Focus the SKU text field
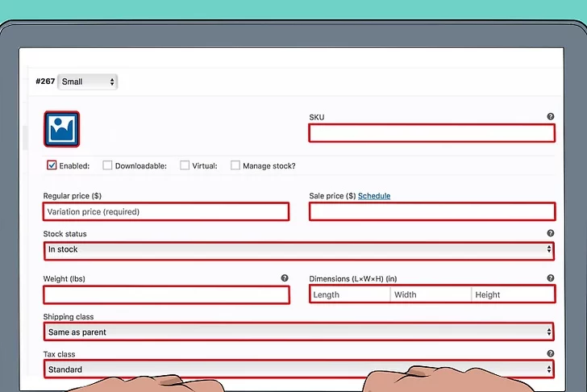 pos(431,133)
